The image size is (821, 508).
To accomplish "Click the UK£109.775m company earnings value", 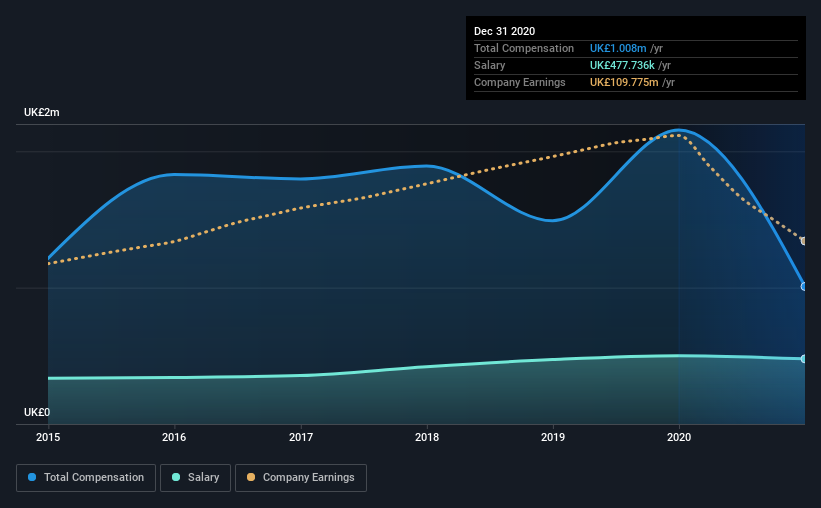I will click(x=624, y=82).
